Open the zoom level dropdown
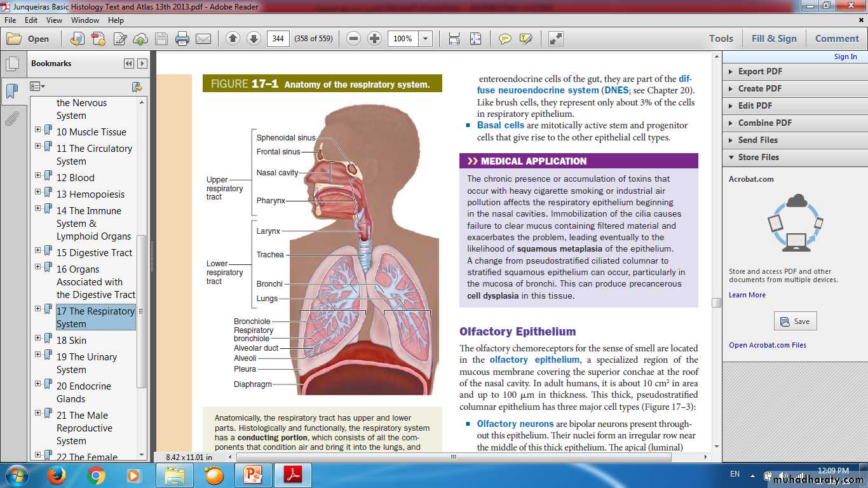 pos(426,39)
